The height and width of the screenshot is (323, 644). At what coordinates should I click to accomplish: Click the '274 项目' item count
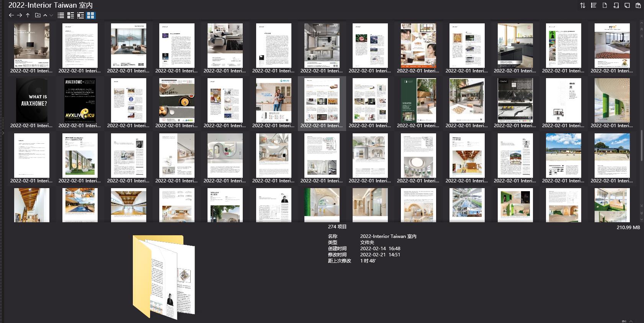[x=337, y=227]
